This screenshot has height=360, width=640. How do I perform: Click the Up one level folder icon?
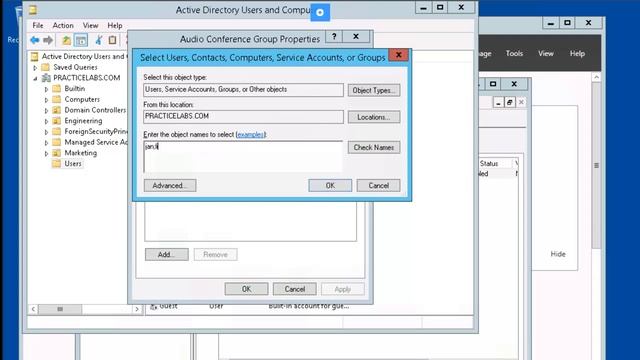[66, 40]
